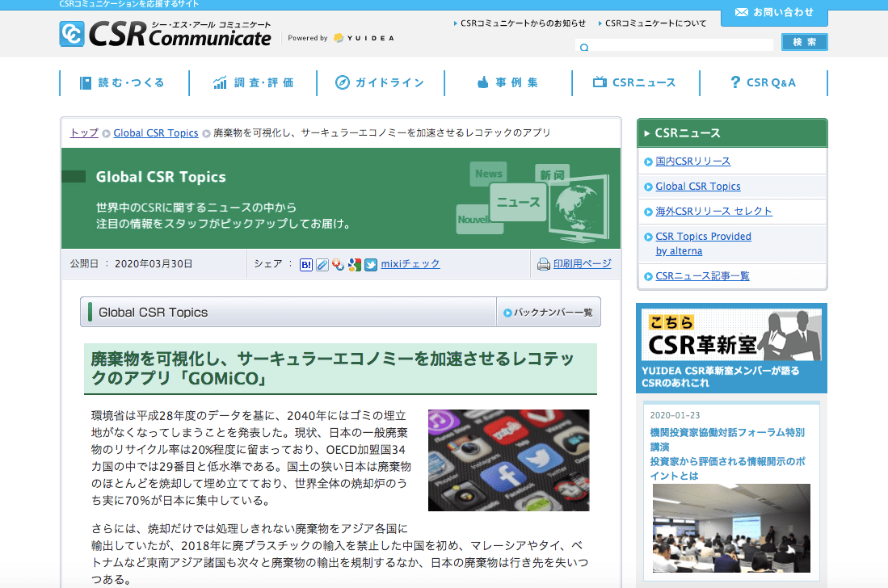Click the date 2020-01-23
This screenshot has height=588, width=888.
click(x=675, y=415)
